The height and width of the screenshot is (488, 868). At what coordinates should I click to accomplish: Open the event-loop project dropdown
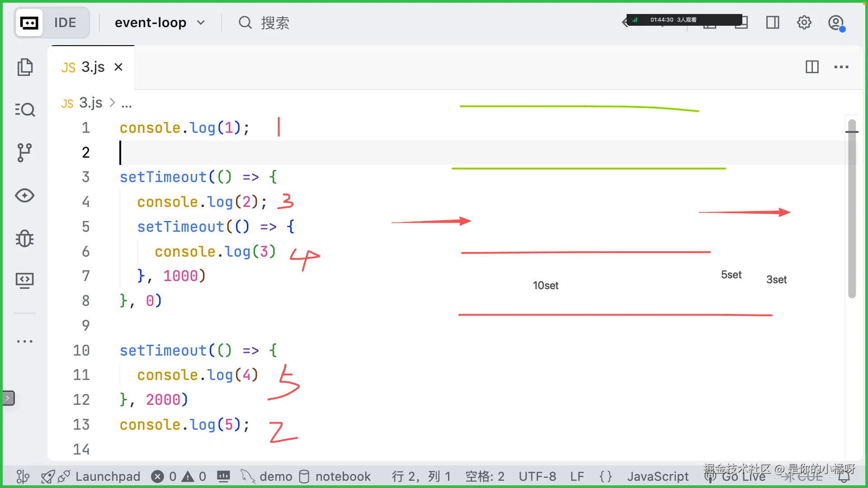coord(160,23)
